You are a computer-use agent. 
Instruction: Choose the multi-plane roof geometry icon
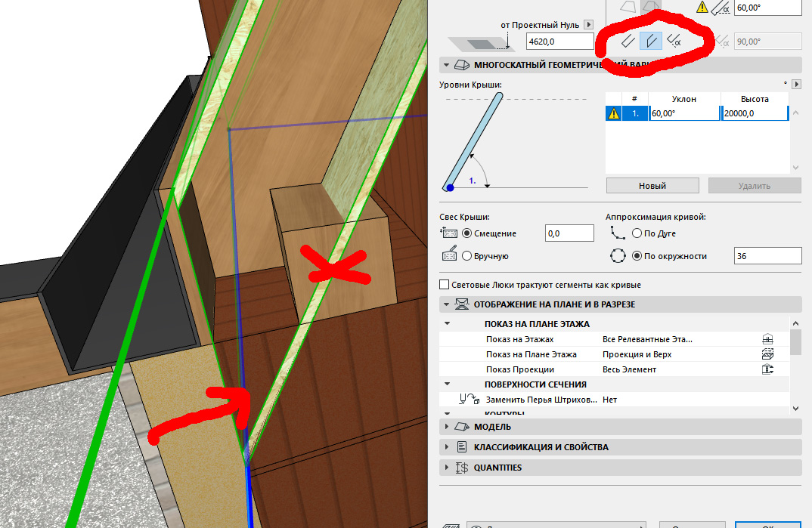tap(649, 6)
